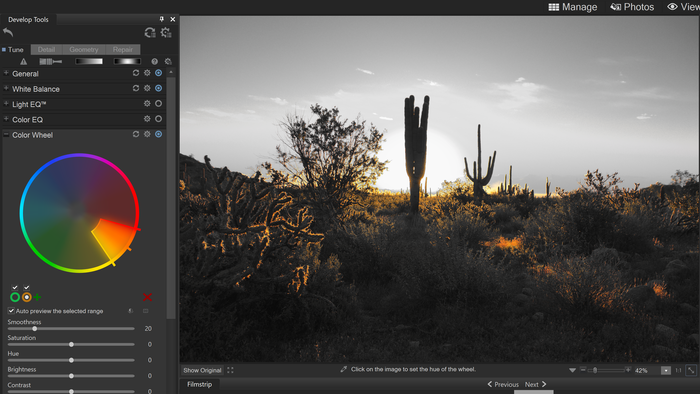Toggle the exposure warning triangle icon
Image resolution: width=700 pixels, height=394 pixels.
[23, 62]
